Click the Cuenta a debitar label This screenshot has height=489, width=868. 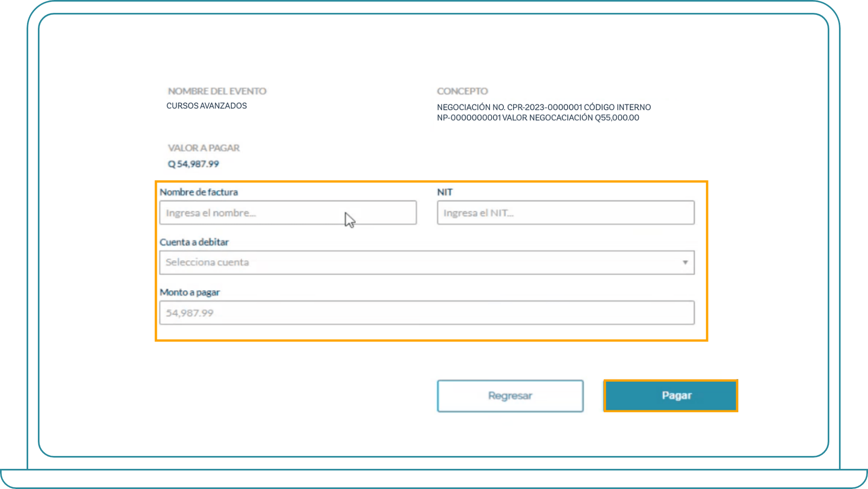pos(194,242)
